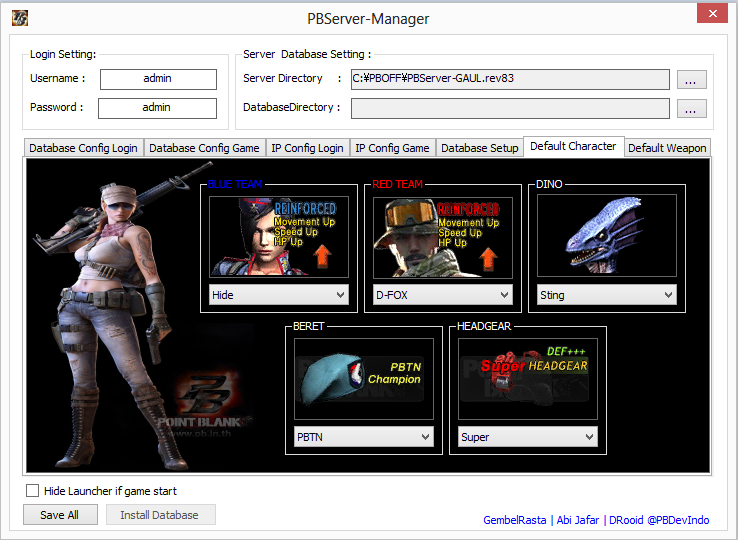Browse for Server Directory with ... button

(x=691, y=80)
